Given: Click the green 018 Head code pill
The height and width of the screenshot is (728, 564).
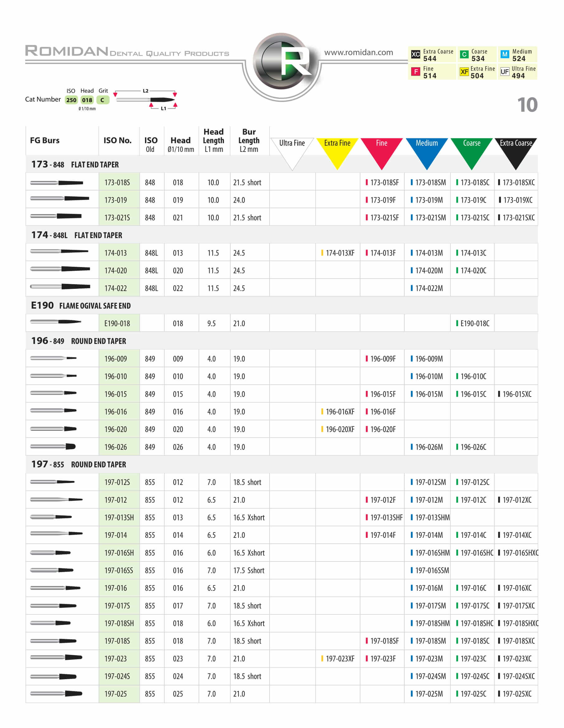Looking at the screenshot, I should (87, 100).
